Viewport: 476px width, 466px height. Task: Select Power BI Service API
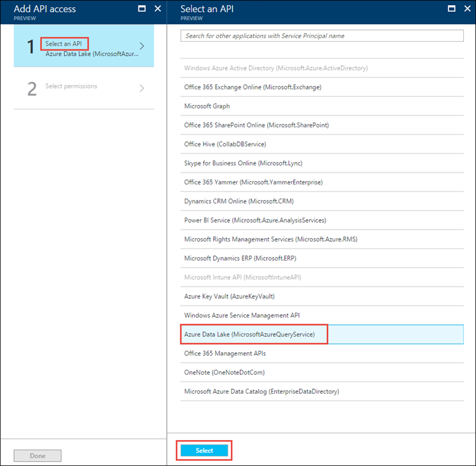[x=322, y=221]
